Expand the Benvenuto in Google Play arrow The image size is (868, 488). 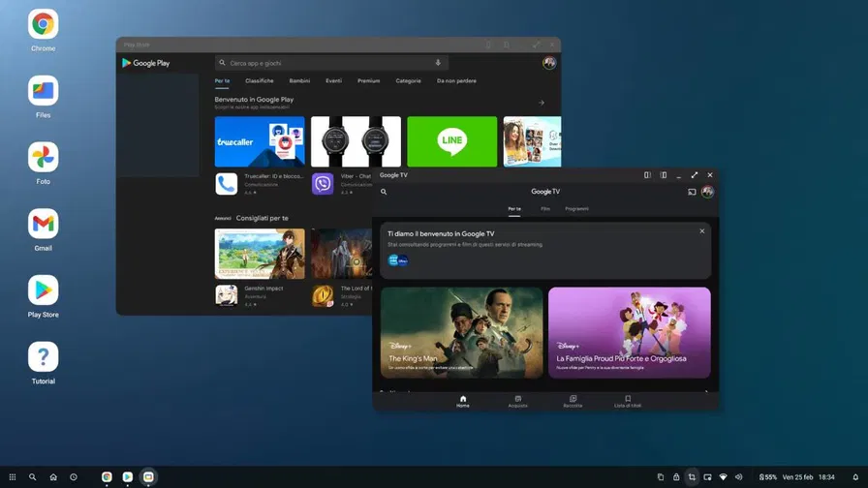coord(542,103)
